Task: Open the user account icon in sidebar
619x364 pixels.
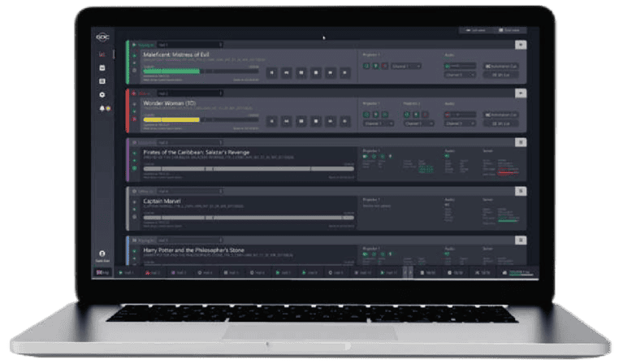Action: click(102, 253)
